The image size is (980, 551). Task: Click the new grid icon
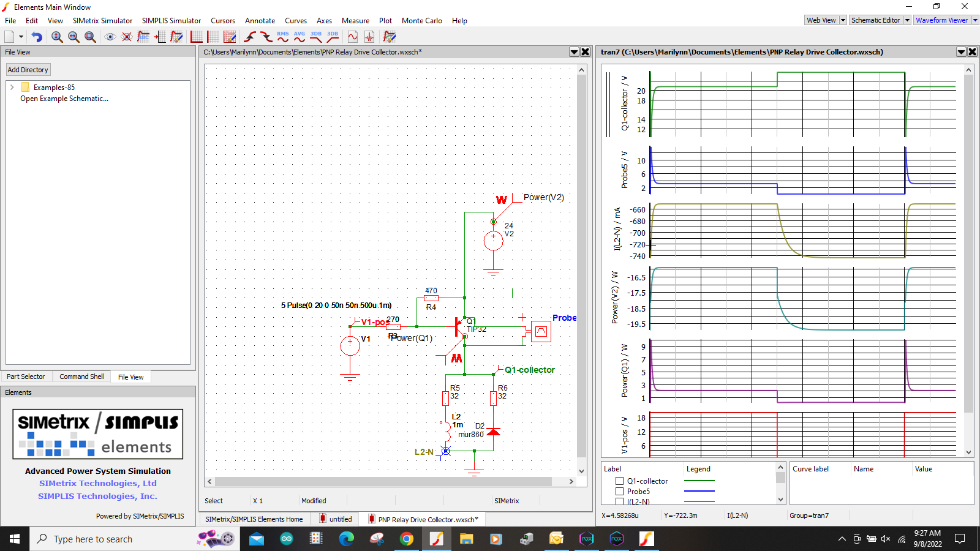(x=213, y=37)
